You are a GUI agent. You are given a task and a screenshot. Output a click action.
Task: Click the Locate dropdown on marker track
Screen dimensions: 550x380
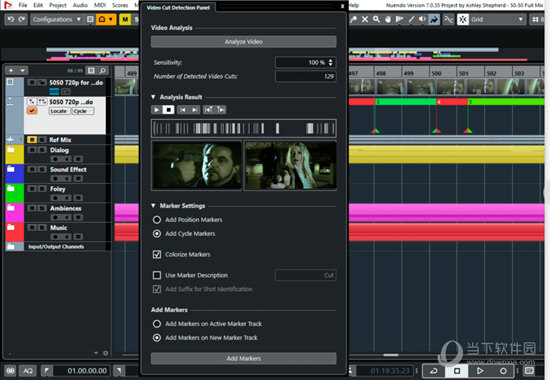pyautogui.click(x=59, y=111)
